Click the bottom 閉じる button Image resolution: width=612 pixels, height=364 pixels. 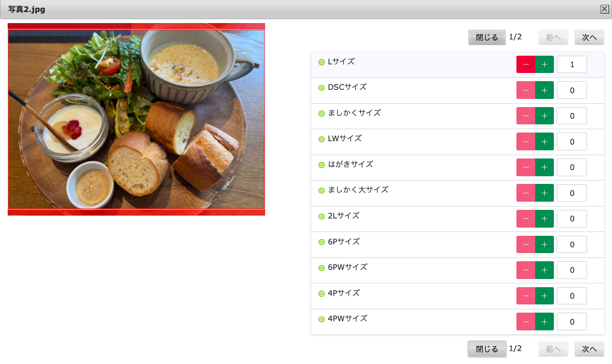point(487,349)
